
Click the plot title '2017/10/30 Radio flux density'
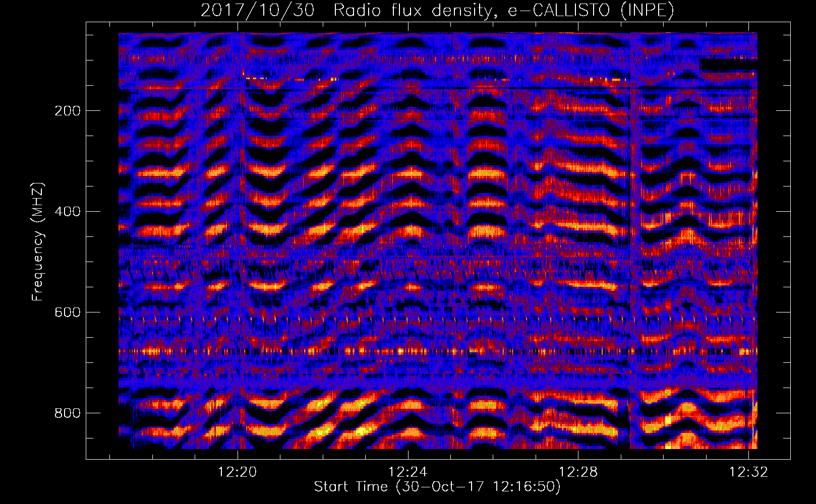point(437,11)
